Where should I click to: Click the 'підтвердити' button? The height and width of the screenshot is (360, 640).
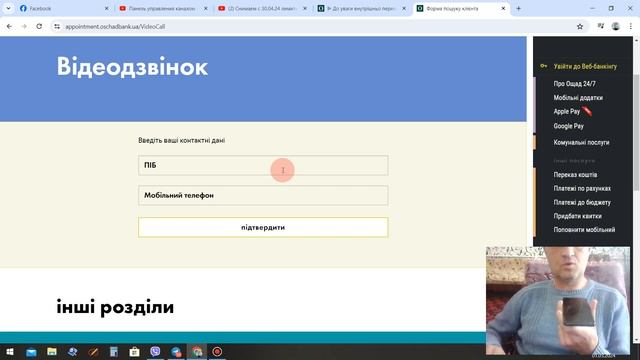(263, 227)
